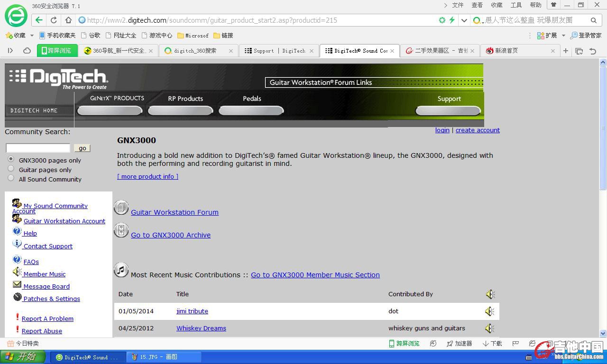Click the DigiTech logo in banner

(x=59, y=78)
